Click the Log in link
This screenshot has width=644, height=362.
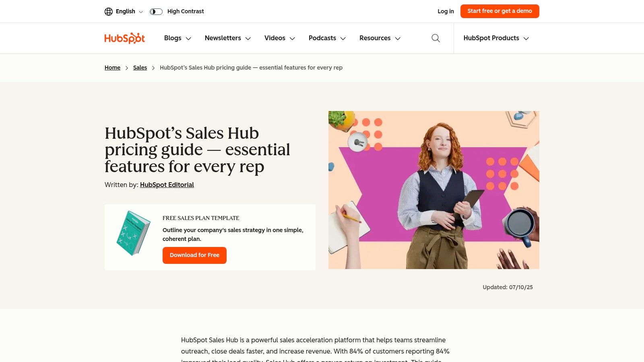(x=446, y=11)
